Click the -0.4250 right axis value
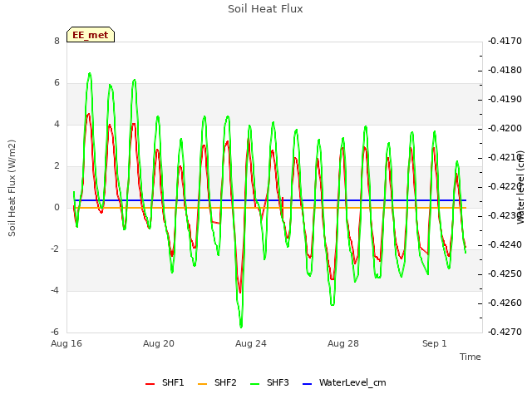Screen dimensions: 532x399 click(x=505, y=274)
